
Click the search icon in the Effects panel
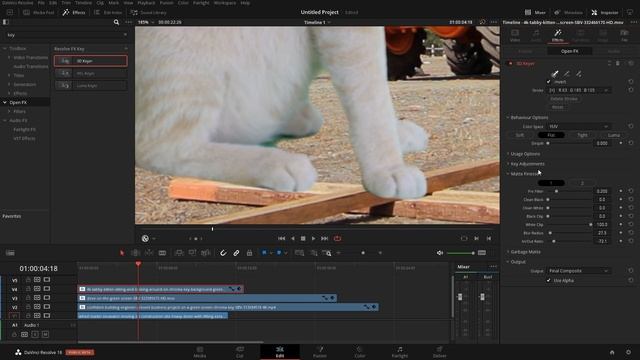116,22
